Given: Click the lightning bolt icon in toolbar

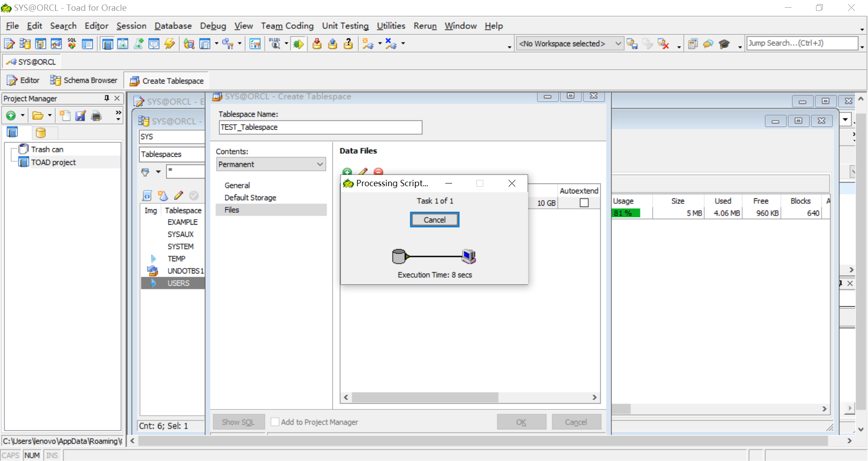Looking at the screenshot, I should point(170,44).
